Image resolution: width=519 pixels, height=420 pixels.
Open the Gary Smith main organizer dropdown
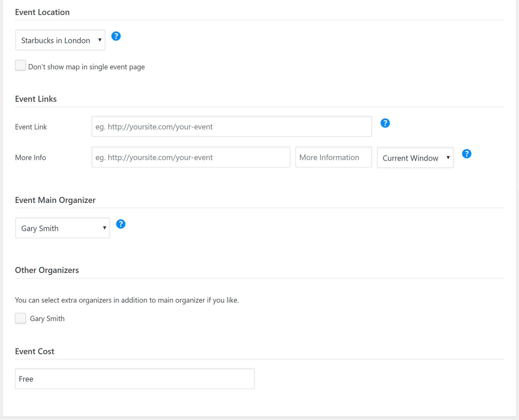click(x=63, y=228)
